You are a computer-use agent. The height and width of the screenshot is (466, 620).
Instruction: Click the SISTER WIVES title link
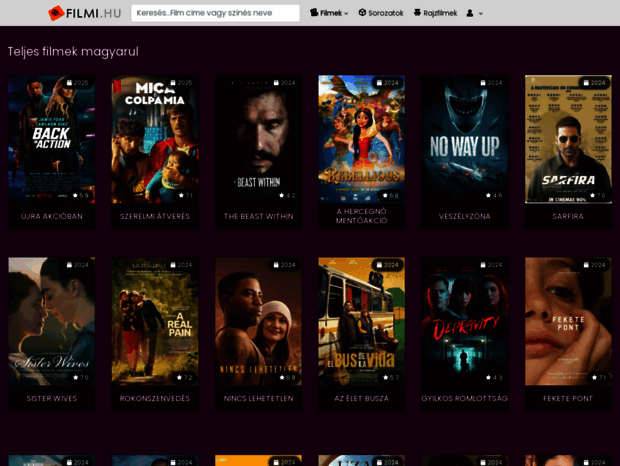point(52,398)
